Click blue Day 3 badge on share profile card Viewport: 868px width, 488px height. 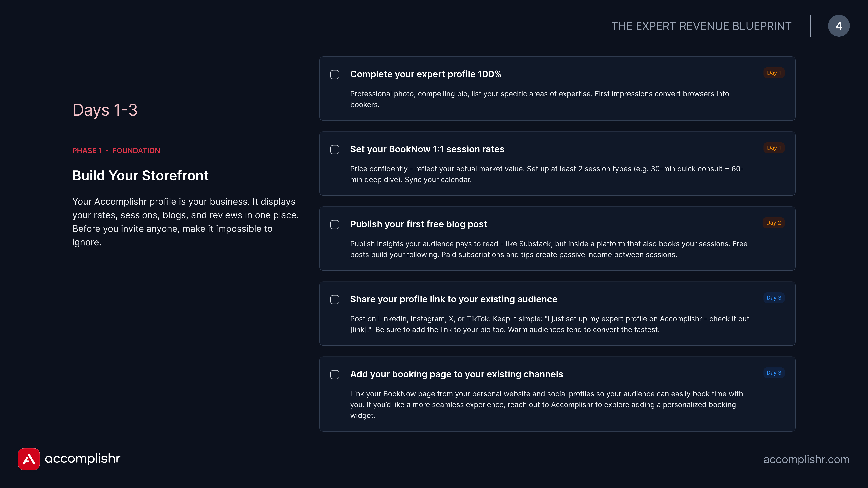coord(774,298)
